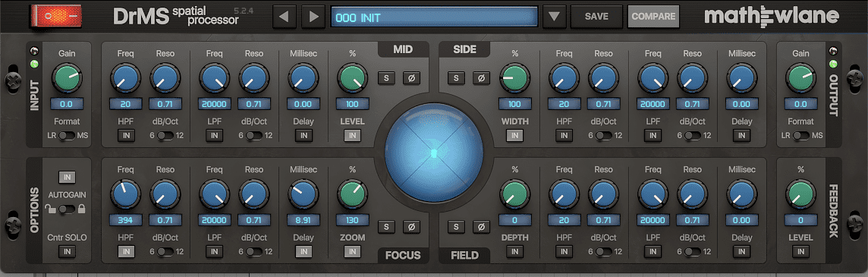Switch MID HPF slope 6/12 dB/Oct toggle

coord(165,136)
